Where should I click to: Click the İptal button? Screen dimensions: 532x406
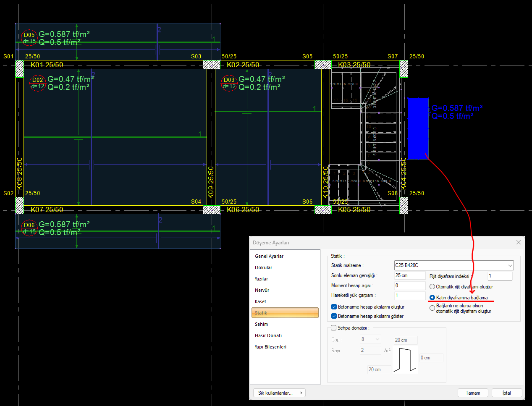tap(506, 393)
